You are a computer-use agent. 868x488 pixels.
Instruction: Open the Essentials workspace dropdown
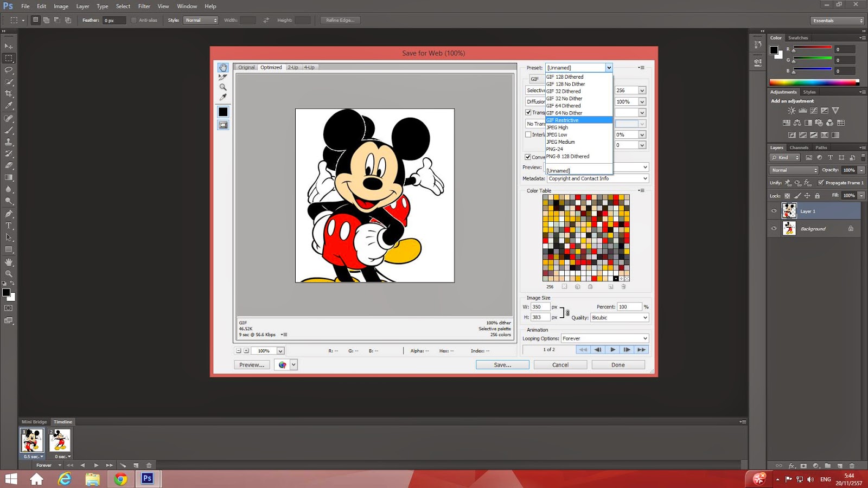pyautogui.click(x=838, y=21)
